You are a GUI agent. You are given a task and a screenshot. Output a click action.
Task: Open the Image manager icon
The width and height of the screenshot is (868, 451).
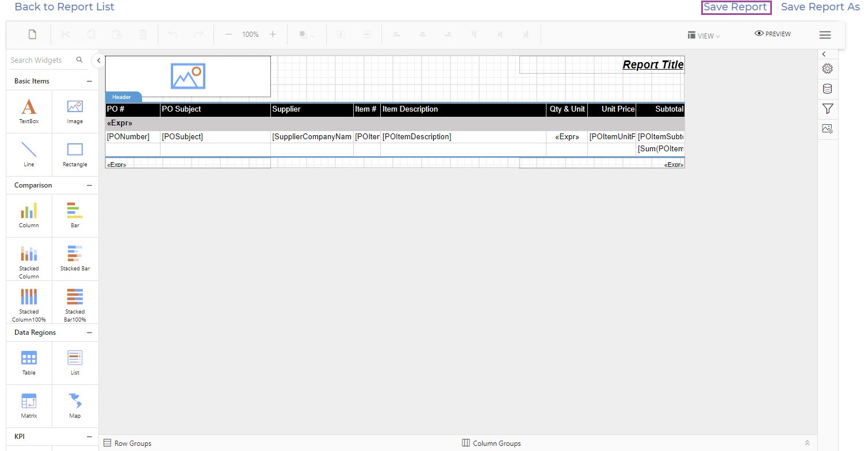(827, 129)
